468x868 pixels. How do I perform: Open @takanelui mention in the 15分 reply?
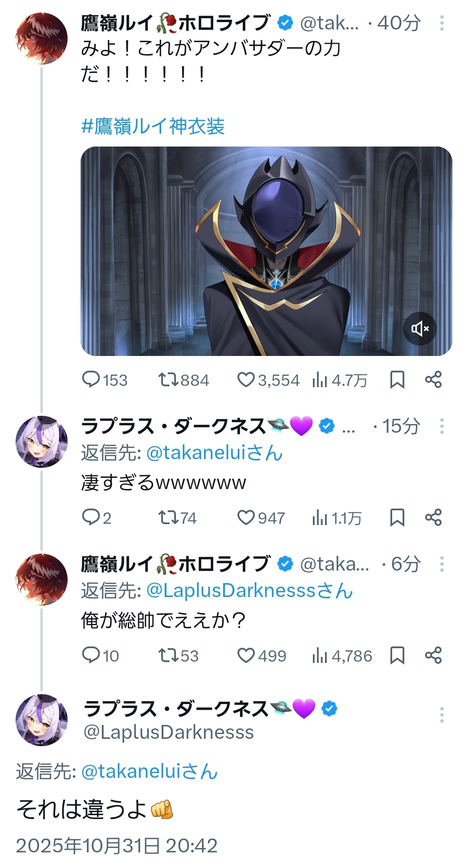[214, 453]
